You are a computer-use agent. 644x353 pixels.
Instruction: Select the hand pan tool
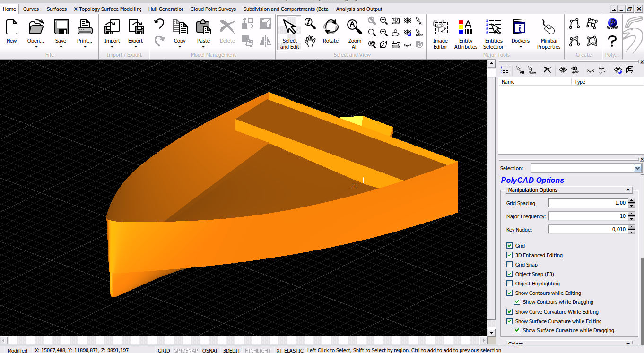point(310,41)
